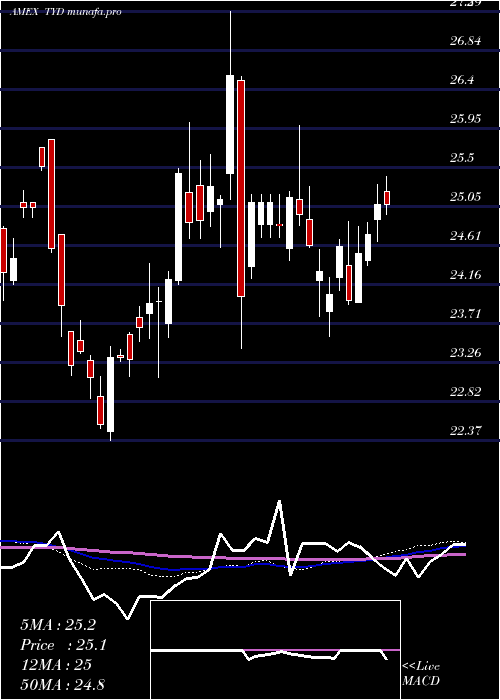
Task: Click the 26.84 price axis label
Action: [466, 41]
